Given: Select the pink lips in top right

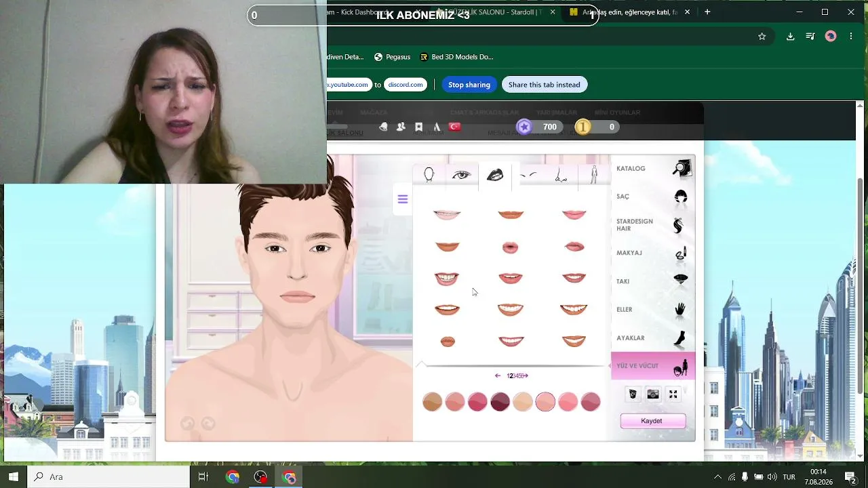Looking at the screenshot, I should coord(574,215).
